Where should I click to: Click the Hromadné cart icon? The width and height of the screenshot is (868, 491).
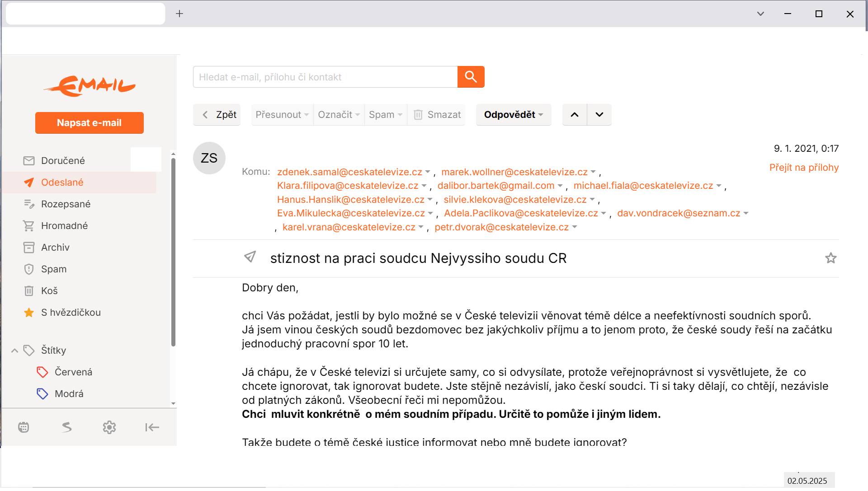pos(29,226)
